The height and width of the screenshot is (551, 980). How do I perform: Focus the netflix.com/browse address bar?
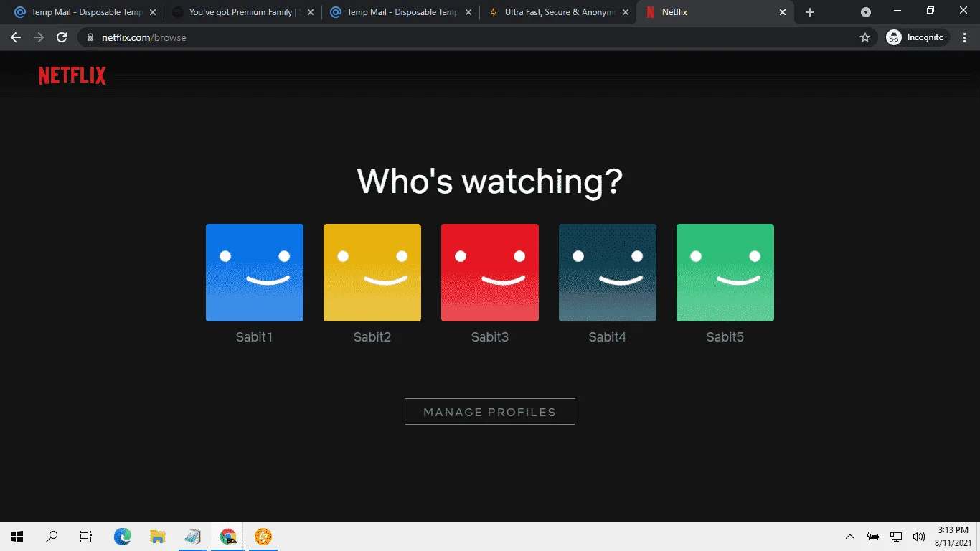click(x=477, y=37)
